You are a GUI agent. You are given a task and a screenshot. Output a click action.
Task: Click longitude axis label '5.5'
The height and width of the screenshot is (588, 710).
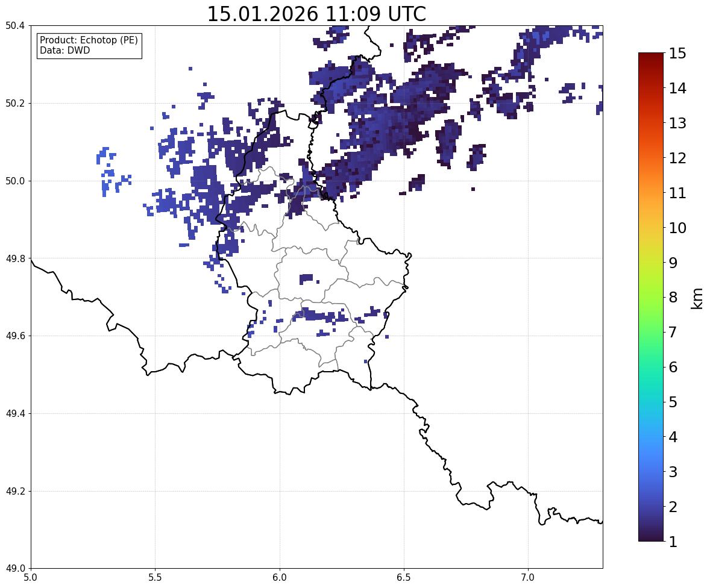pos(155,578)
